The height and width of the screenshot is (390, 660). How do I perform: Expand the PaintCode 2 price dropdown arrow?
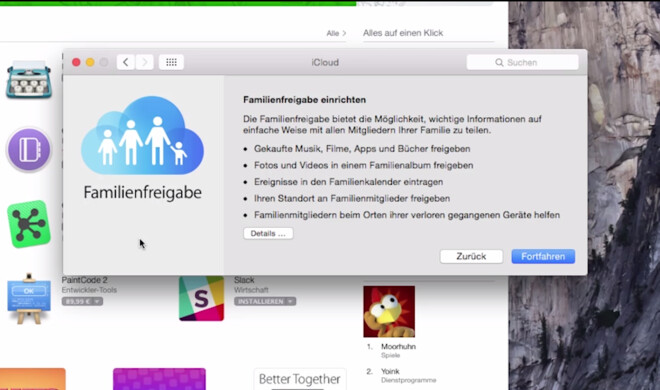pyautogui.click(x=98, y=301)
